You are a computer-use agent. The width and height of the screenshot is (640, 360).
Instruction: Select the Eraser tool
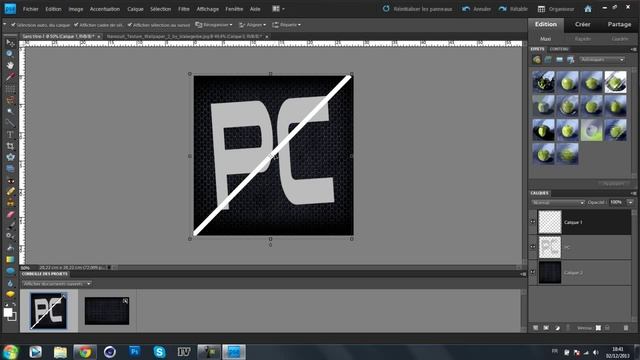(10, 214)
